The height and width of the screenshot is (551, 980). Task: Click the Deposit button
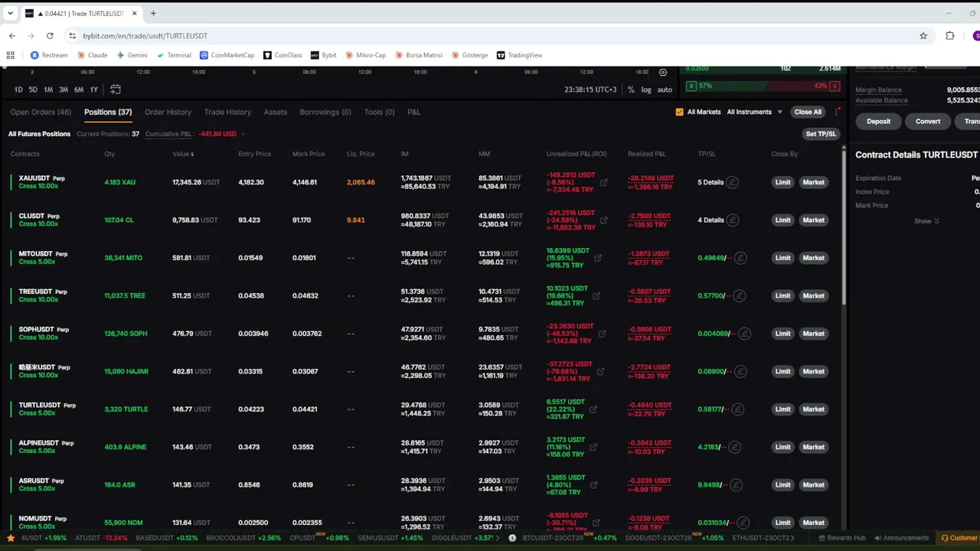(x=878, y=121)
